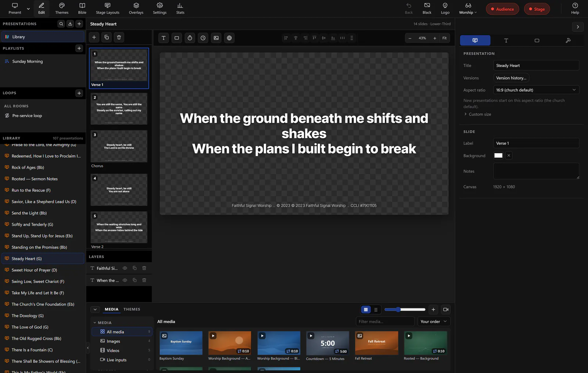Add a text layer with the T tool
588x373 pixels.
(164, 38)
